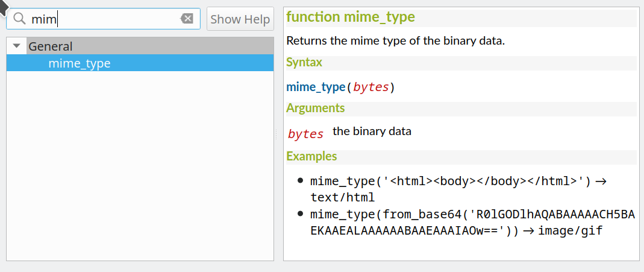Click the Show Help button
Viewport: 644px width, 272px height.
240,19
